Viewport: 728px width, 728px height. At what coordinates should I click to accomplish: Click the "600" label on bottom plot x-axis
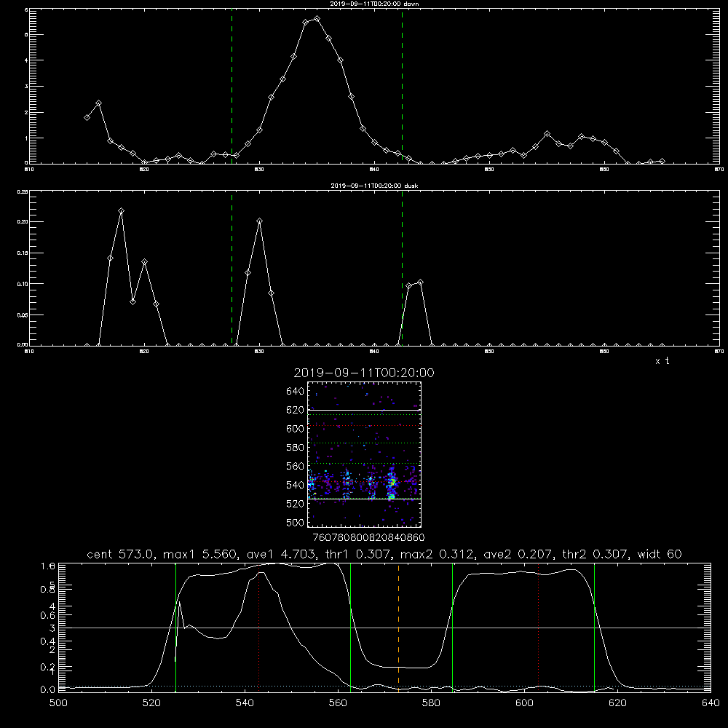[524, 703]
